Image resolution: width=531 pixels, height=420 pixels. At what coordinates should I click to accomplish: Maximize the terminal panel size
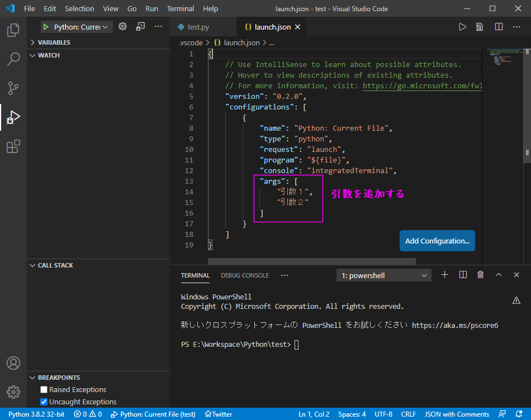click(x=499, y=275)
